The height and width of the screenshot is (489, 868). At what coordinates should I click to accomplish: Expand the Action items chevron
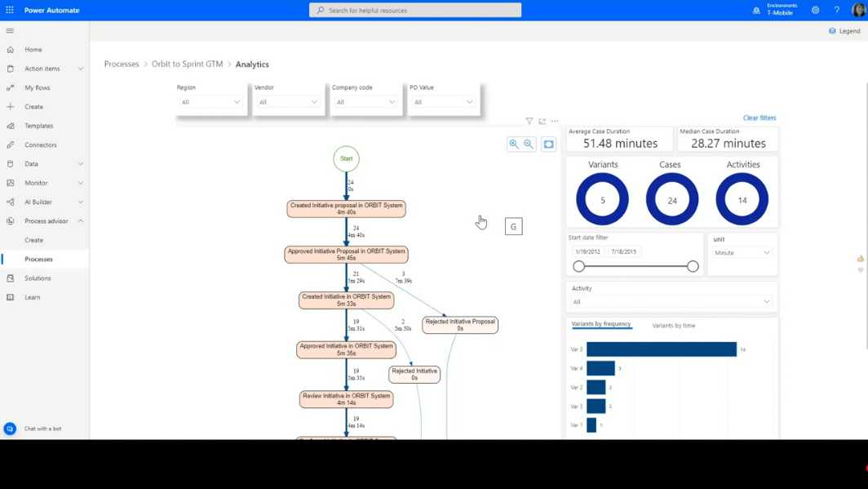(80, 69)
